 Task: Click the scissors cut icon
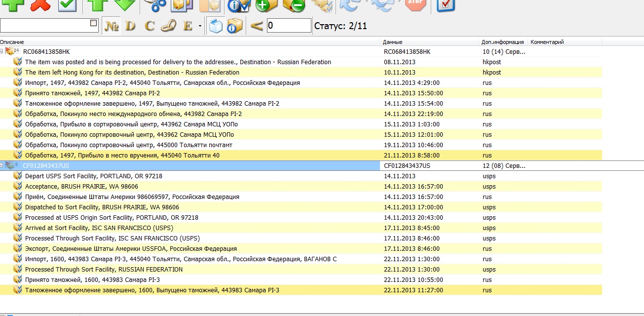coord(155,5)
